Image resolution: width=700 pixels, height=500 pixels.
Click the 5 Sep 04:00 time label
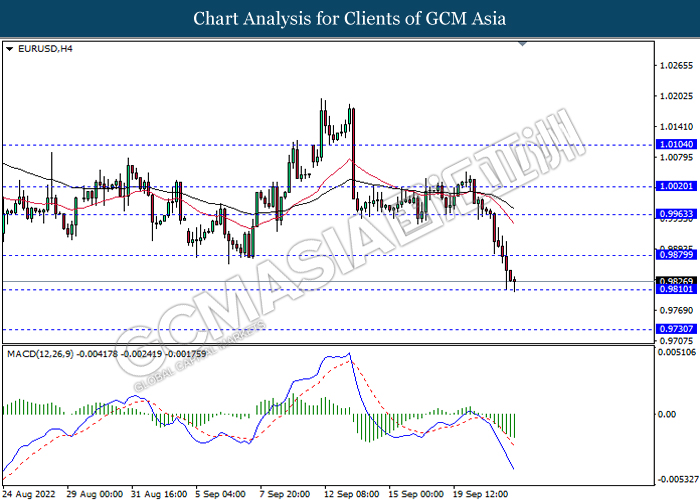(x=221, y=494)
